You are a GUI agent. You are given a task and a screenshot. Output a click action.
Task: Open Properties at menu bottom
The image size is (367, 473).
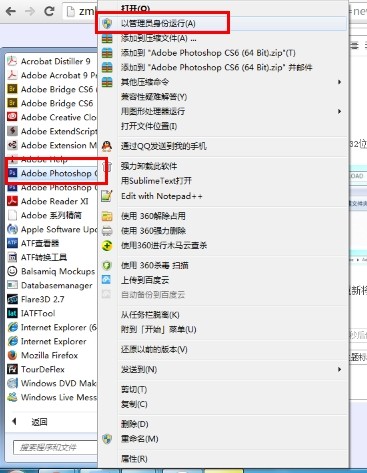tap(134, 459)
